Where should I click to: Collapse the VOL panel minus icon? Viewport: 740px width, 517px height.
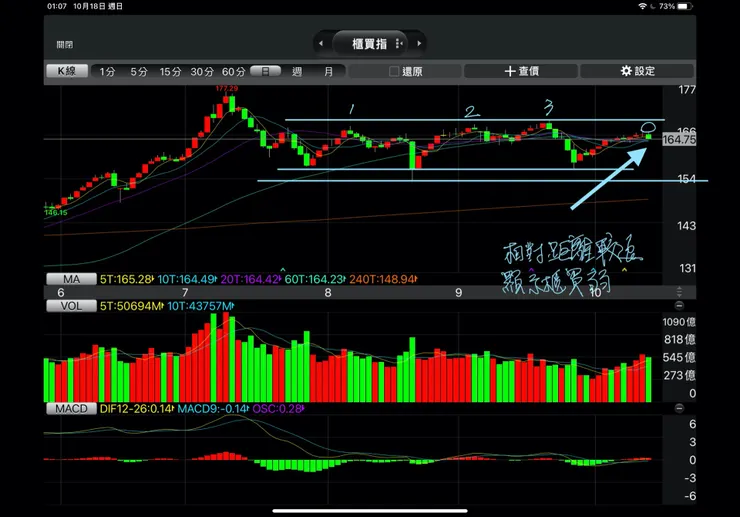tap(679, 306)
